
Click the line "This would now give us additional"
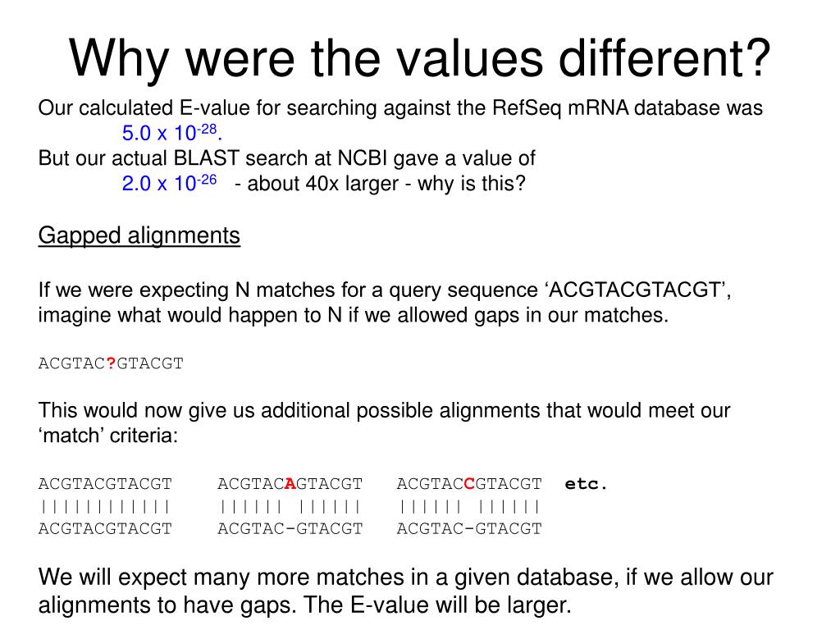[x=384, y=410]
